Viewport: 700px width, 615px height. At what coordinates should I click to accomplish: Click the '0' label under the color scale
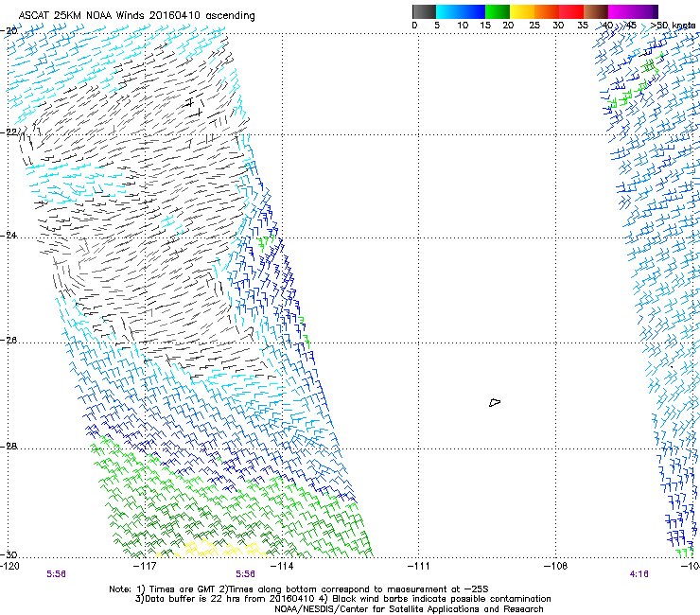414,26
